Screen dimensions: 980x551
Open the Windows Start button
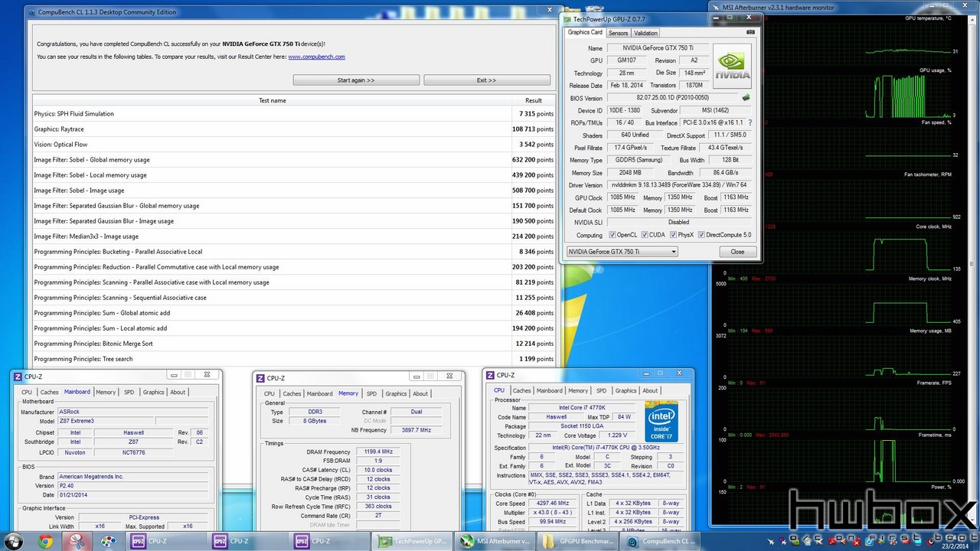15,541
